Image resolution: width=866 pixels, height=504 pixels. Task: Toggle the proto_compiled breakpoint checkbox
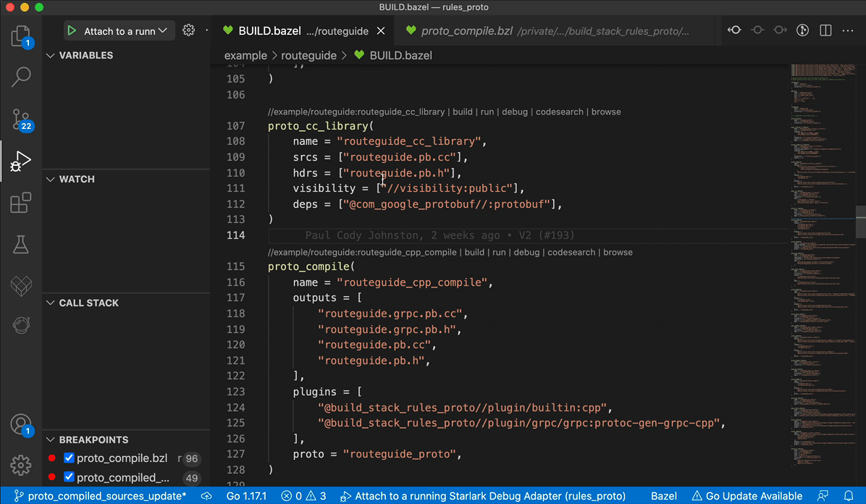point(69,477)
